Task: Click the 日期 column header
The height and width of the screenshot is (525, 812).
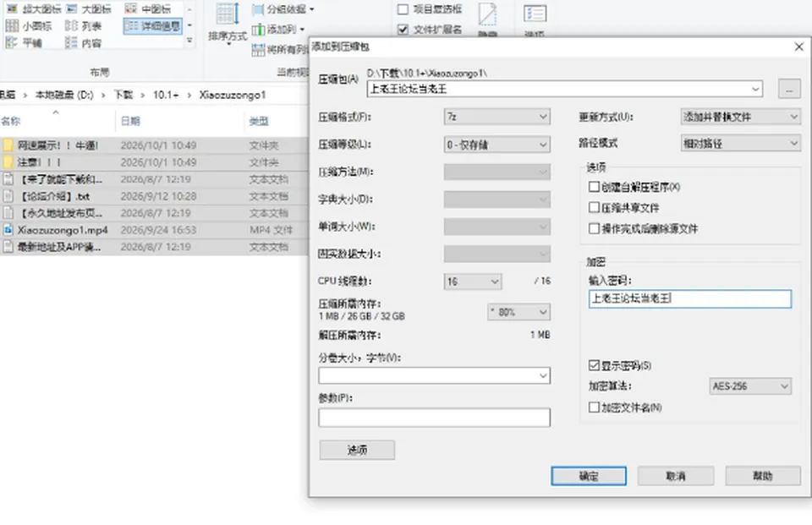Action: click(130, 121)
